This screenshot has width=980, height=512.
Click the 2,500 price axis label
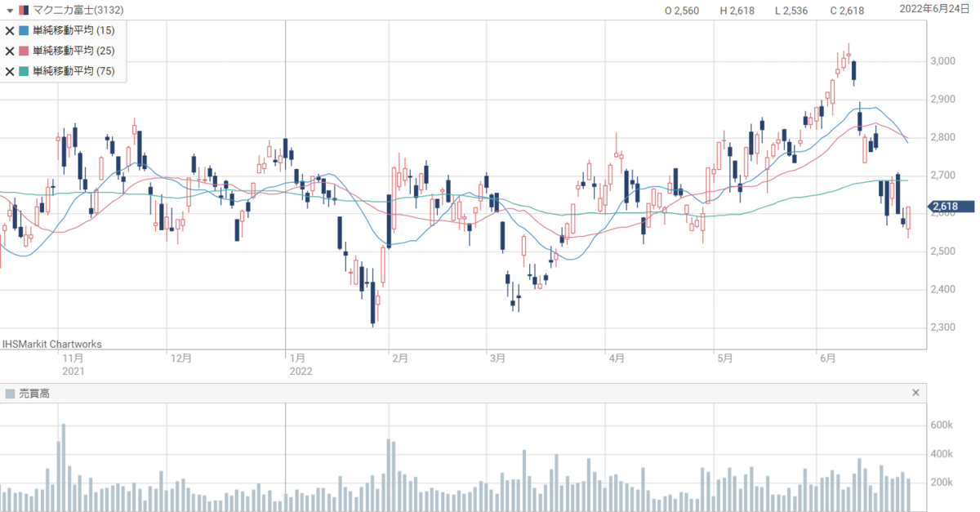943,252
